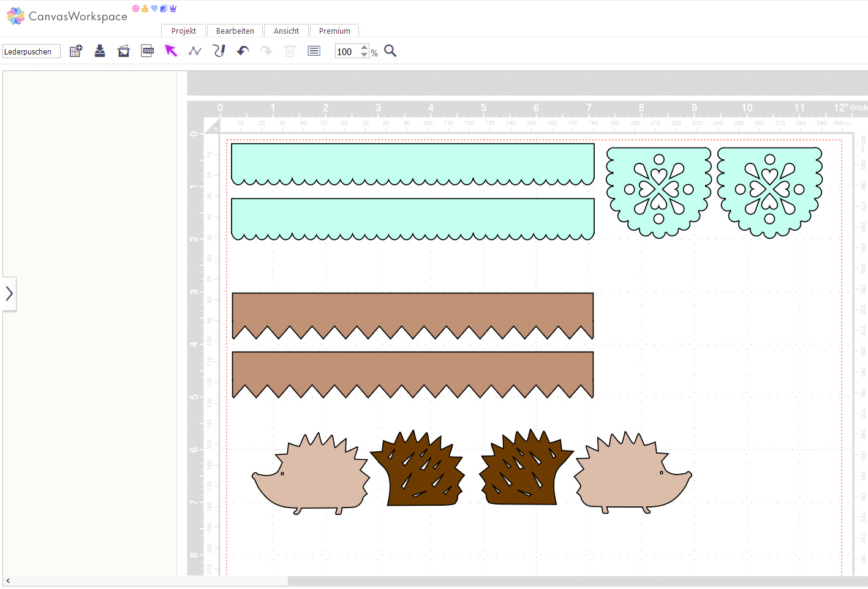Open the Projekt menu tab
This screenshot has height=589, width=868.
(184, 31)
